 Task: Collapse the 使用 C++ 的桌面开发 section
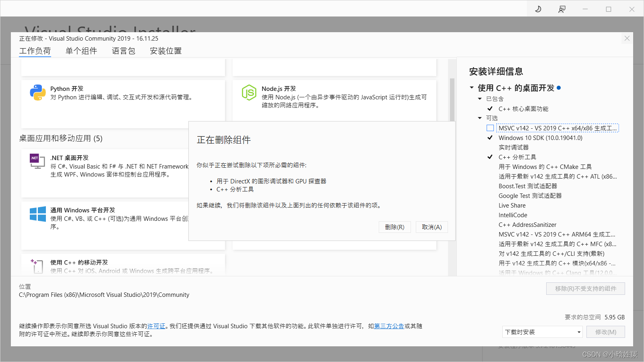[472, 88]
